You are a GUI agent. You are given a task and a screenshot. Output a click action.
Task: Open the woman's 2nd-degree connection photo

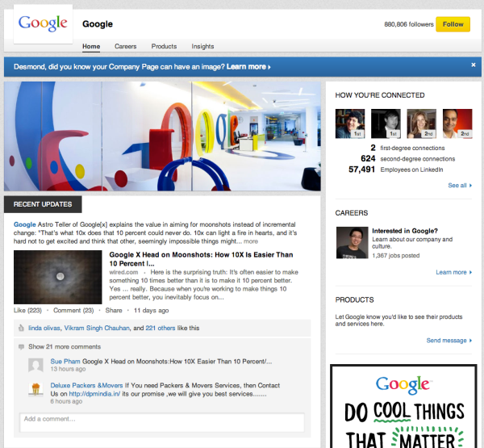(422, 124)
